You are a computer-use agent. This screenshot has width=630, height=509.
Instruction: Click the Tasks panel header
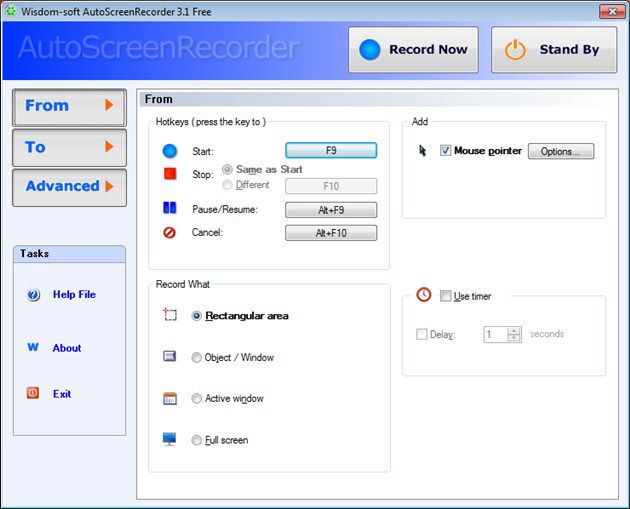click(70, 254)
